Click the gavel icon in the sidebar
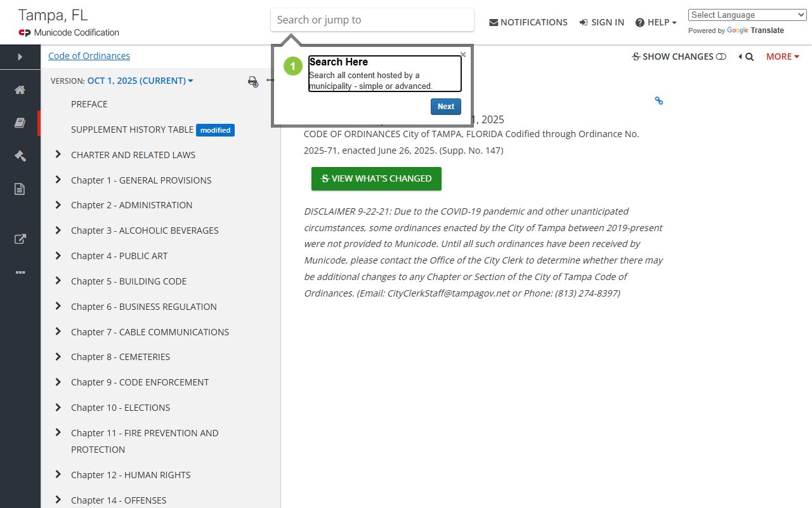The image size is (812, 508). [x=20, y=156]
